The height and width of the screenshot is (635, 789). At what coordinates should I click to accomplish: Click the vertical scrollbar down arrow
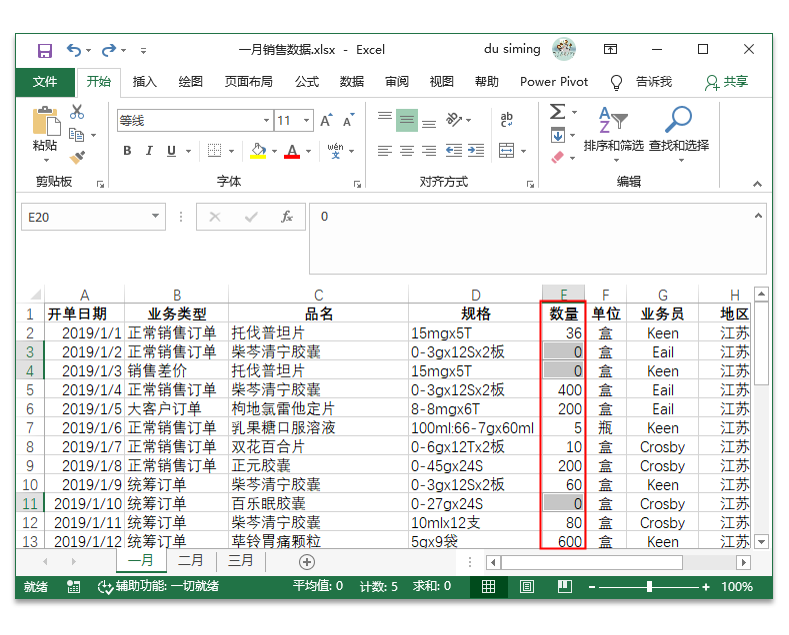(x=761, y=542)
